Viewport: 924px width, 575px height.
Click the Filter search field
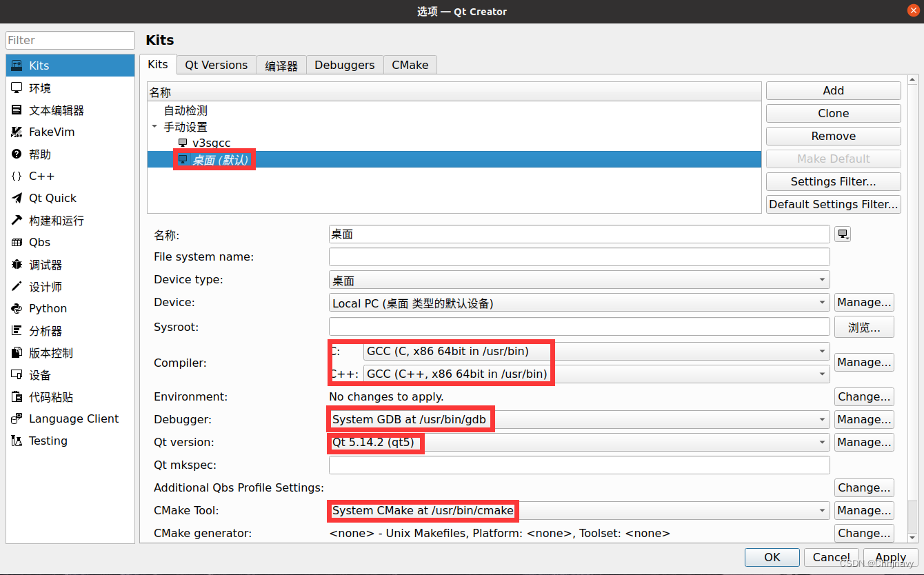pyautogui.click(x=69, y=40)
